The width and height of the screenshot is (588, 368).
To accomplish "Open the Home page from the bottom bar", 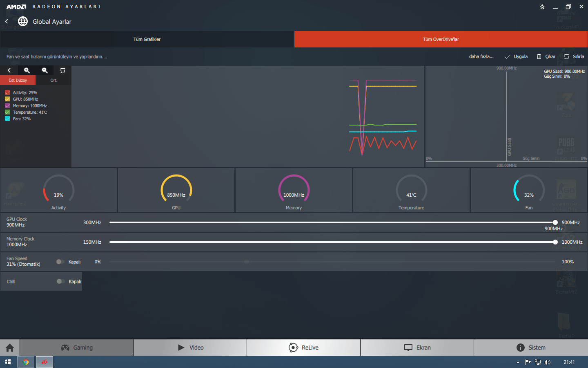I will (x=10, y=348).
